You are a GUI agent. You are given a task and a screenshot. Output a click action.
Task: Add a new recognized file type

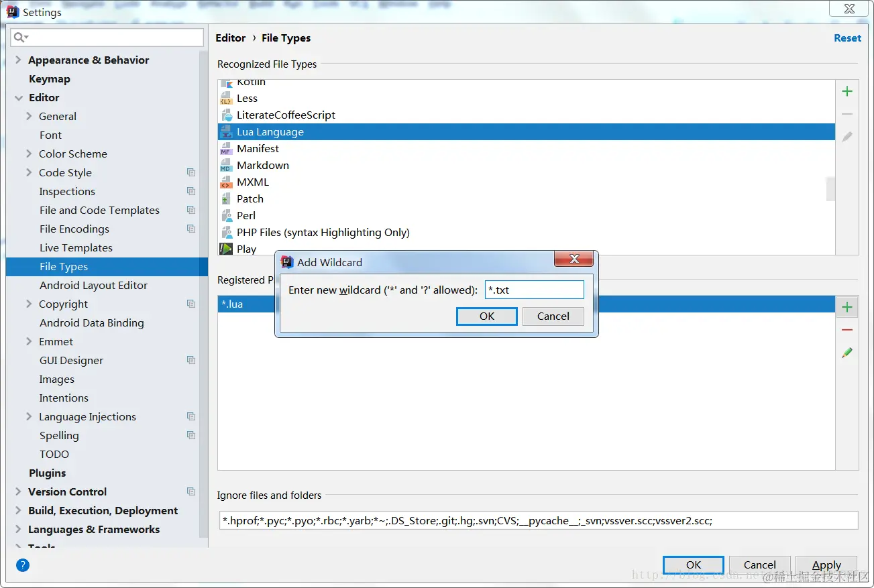click(846, 91)
